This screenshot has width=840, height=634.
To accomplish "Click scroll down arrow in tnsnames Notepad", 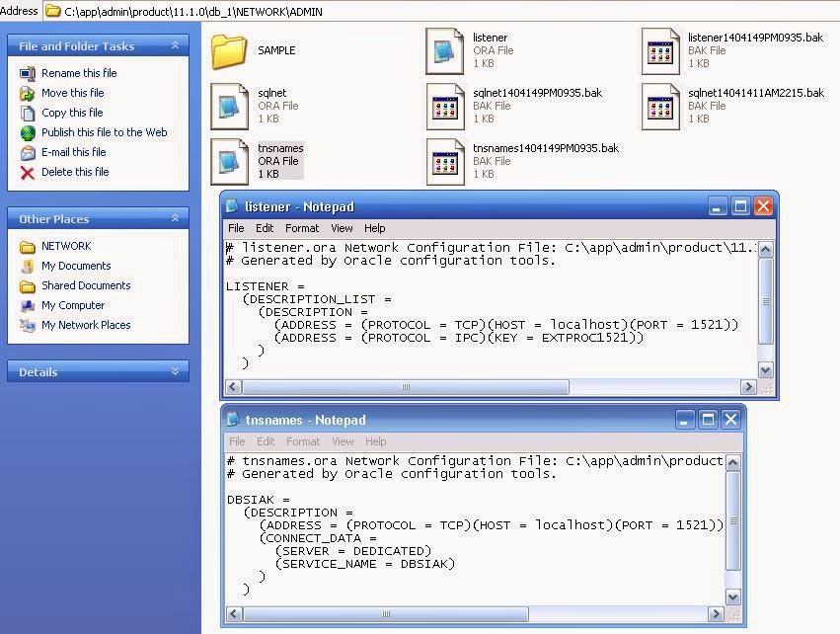I will coord(732,597).
